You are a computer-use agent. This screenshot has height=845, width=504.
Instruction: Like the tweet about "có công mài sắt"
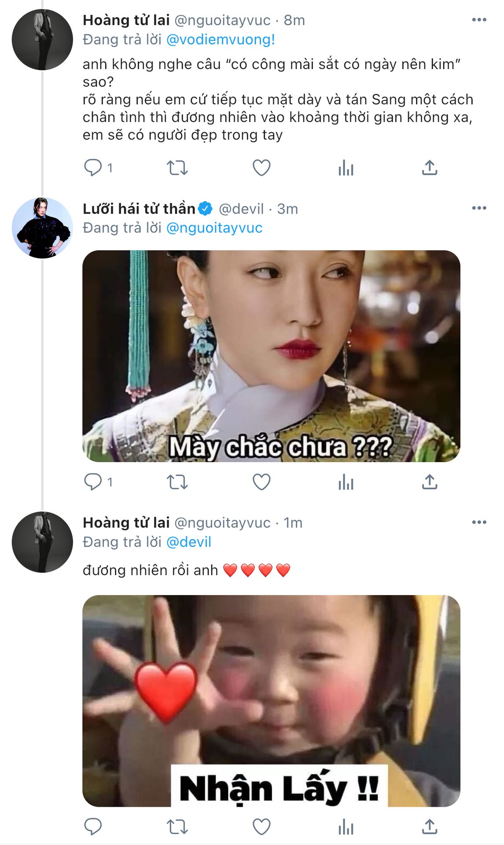[261, 168]
